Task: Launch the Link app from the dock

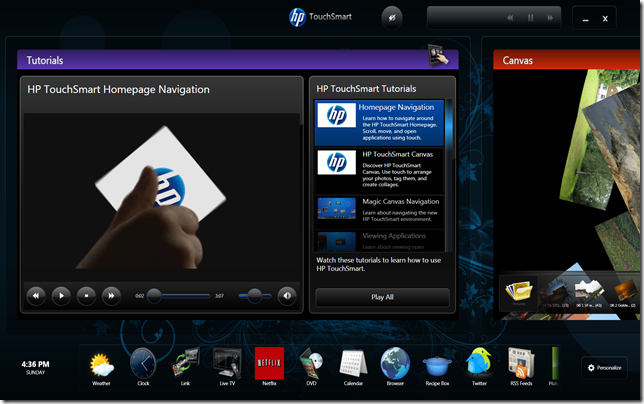Action: click(x=185, y=366)
